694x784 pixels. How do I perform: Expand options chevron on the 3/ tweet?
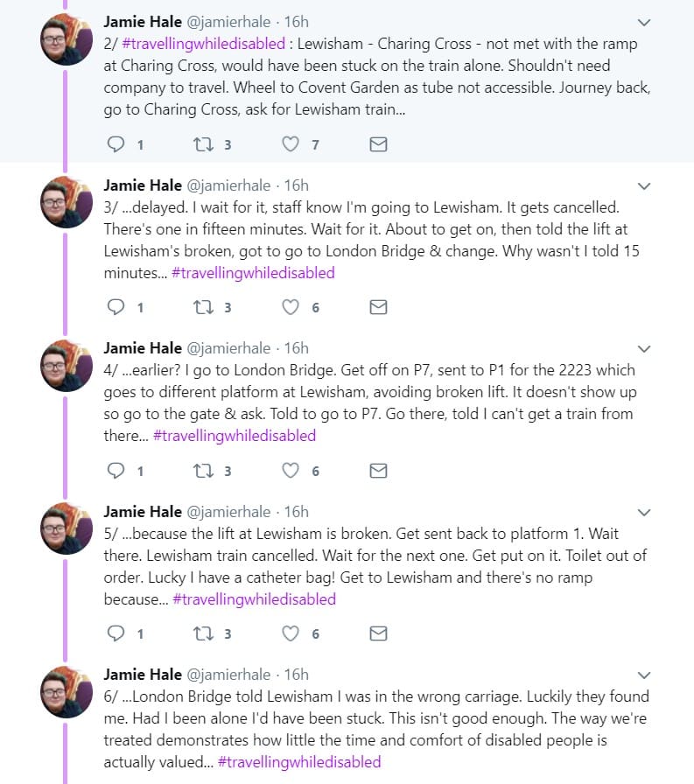tap(644, 186)
